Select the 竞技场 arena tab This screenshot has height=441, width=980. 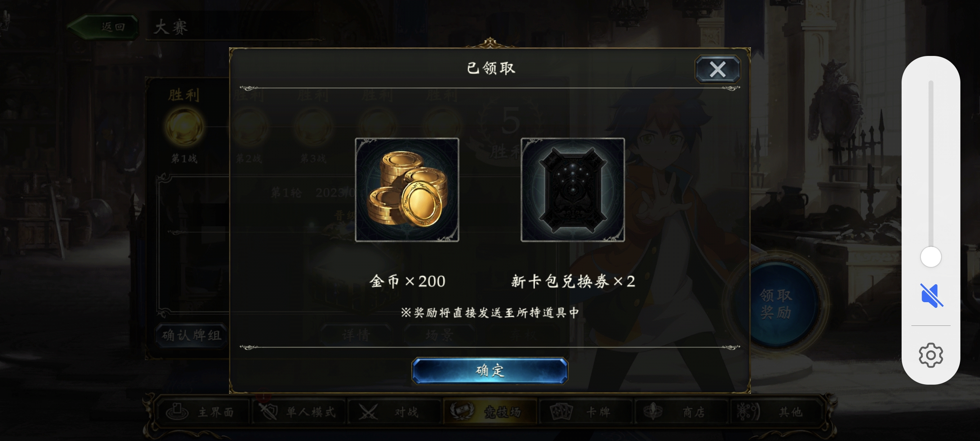(490, 412)
